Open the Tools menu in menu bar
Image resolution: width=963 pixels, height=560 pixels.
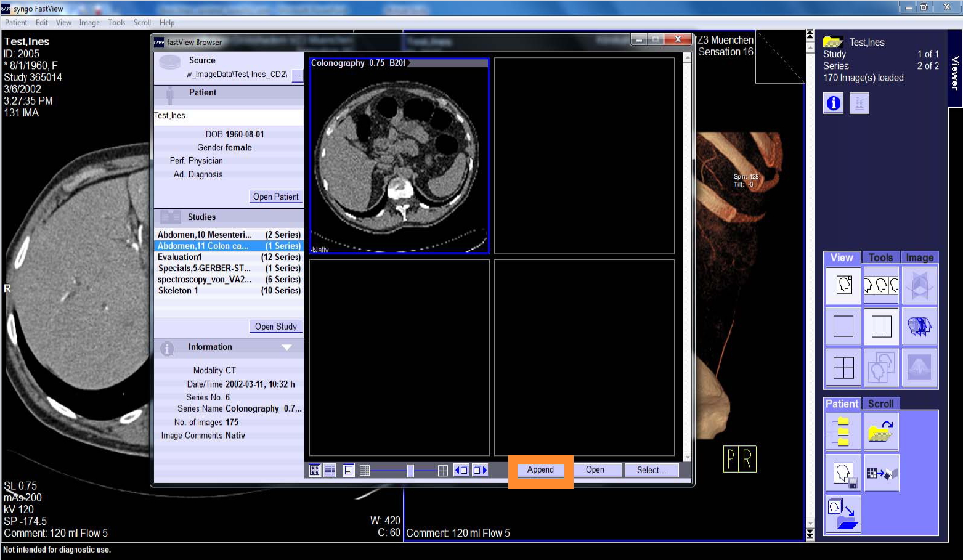116,23
